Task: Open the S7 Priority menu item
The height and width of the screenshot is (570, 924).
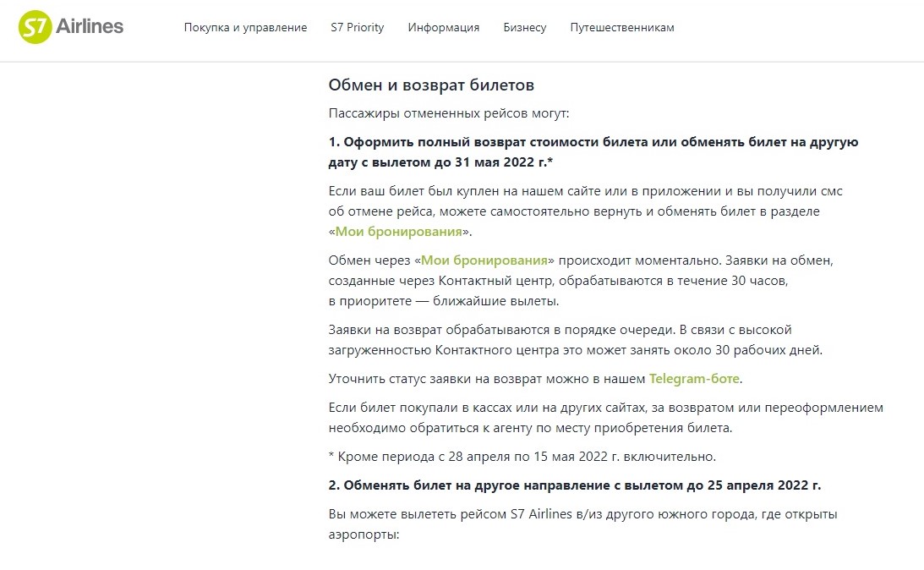Action: 357,27
